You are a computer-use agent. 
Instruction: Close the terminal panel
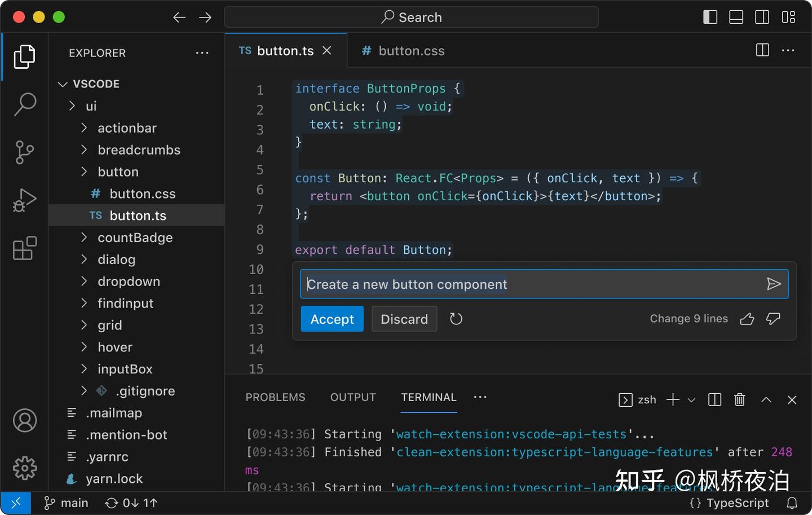click(x=792, y=400)
